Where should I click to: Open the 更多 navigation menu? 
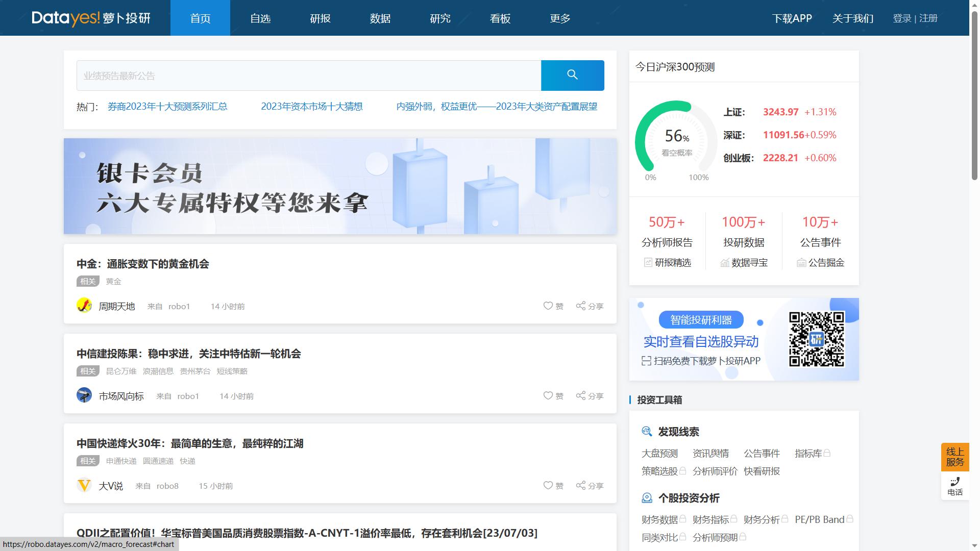pos(559,18)
